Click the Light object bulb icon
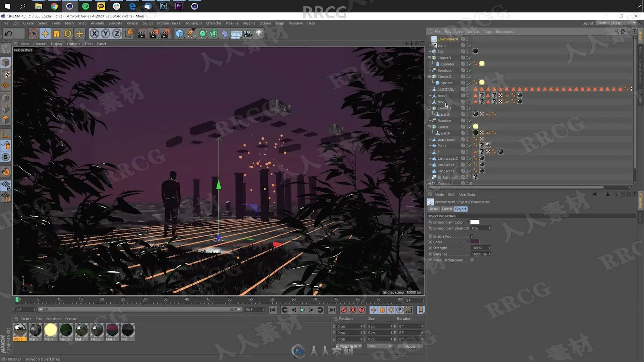The image size is (644, 362). point(259,34)
